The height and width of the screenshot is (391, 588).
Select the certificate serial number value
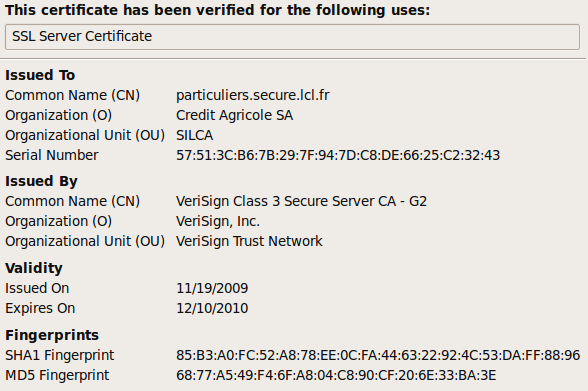(x=338, y=155)
